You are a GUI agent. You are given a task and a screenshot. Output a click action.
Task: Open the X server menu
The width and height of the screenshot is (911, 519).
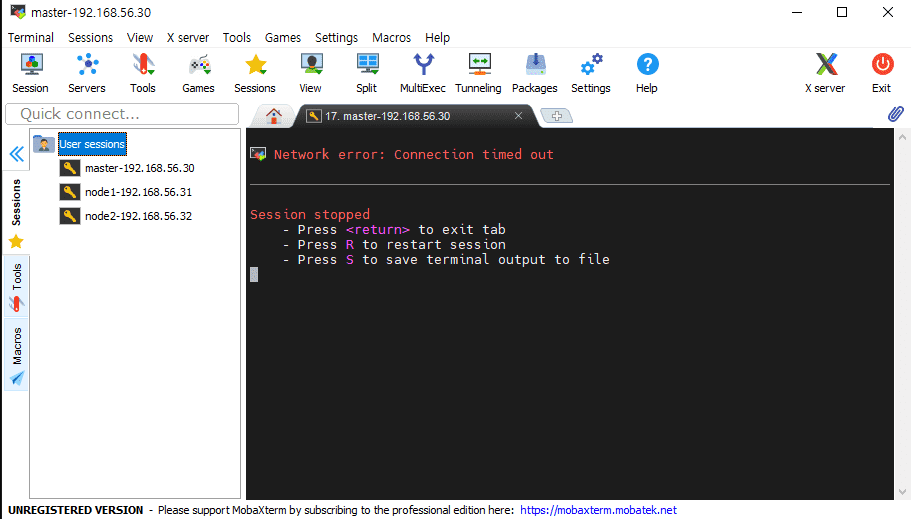(x=188, y=38)
